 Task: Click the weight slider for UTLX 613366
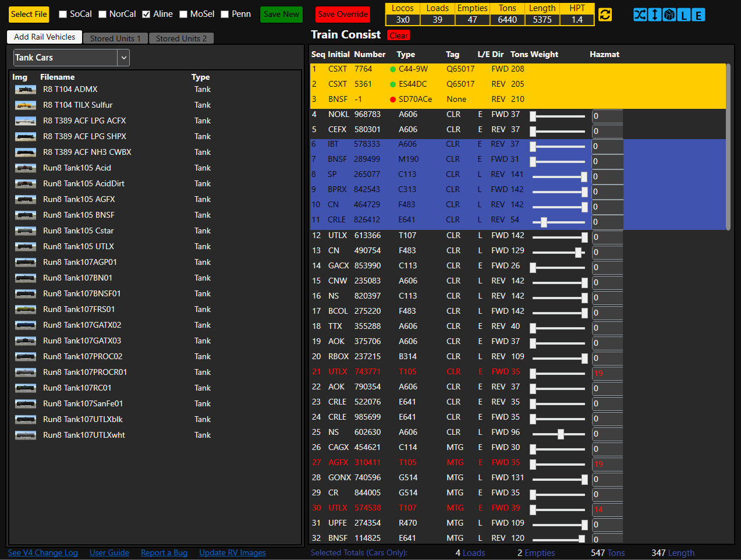558,237
